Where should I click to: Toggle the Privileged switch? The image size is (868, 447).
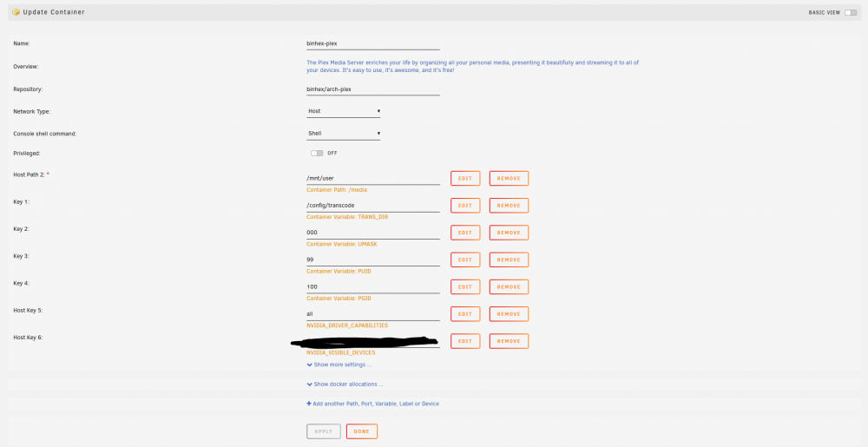pos(317,154)
